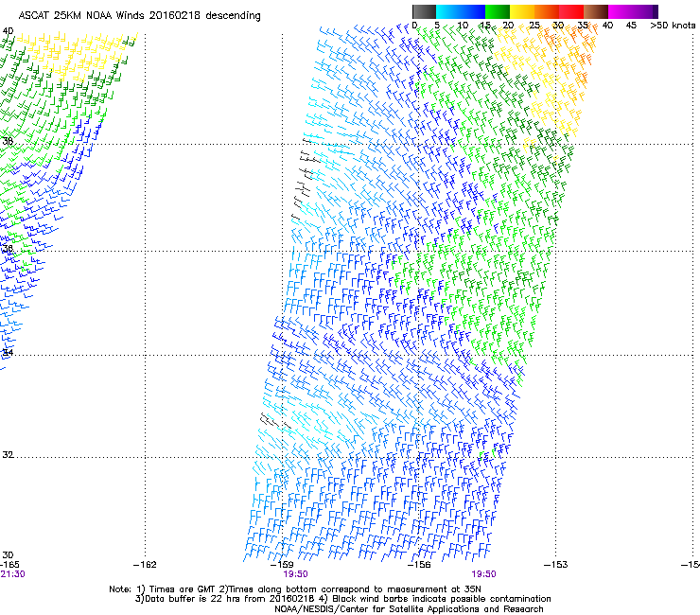Viewport: 700px width, 615px height.
Task: Pick the dark purple 45-50 knots legend swatch
Action: click(645, 11)
